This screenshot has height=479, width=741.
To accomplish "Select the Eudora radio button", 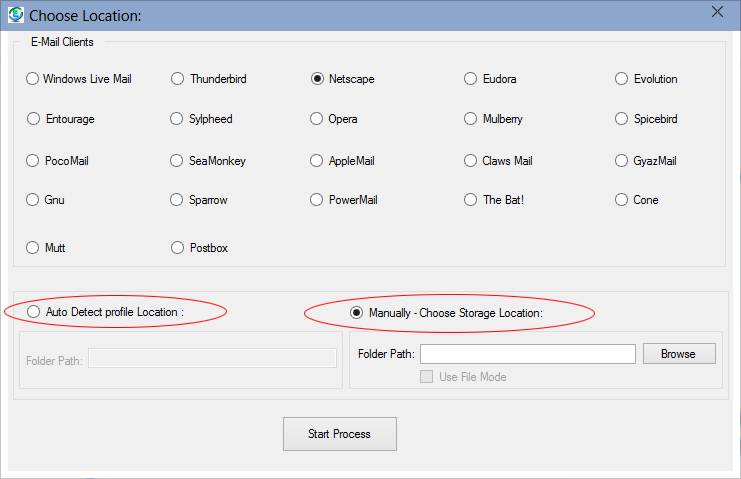I will coord(471,79).
